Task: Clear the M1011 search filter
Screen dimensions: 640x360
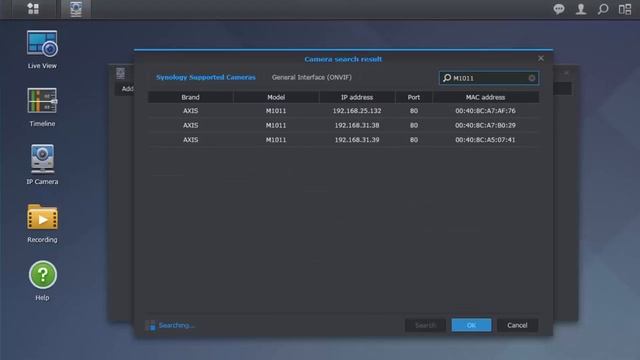Action: tap(531, 78)
